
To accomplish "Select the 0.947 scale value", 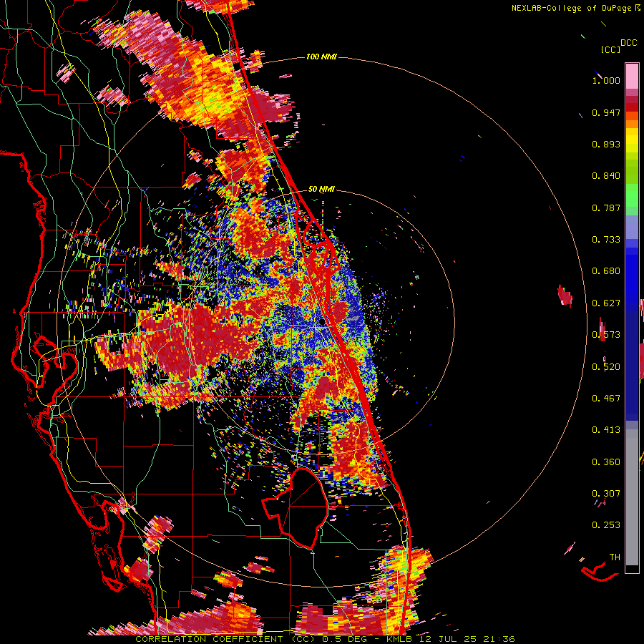I will coord(606,112).
